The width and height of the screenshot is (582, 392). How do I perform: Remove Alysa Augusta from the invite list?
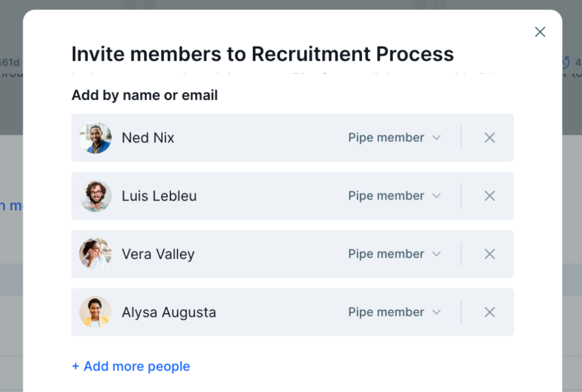(x=489, y=312)
